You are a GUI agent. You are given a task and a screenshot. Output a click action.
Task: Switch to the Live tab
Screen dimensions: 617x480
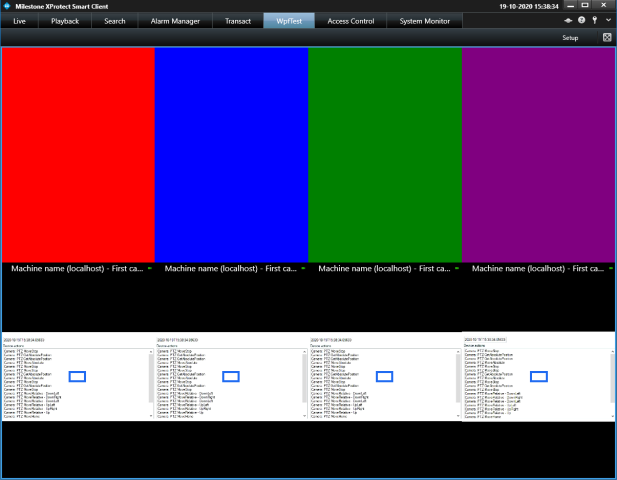point(20,21)
